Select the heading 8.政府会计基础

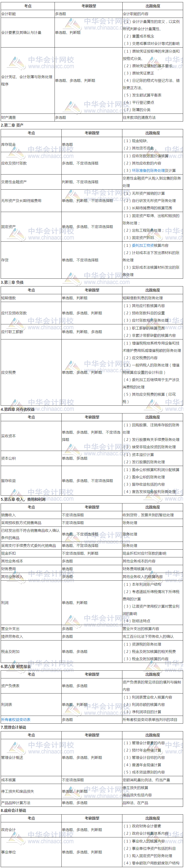13,810
